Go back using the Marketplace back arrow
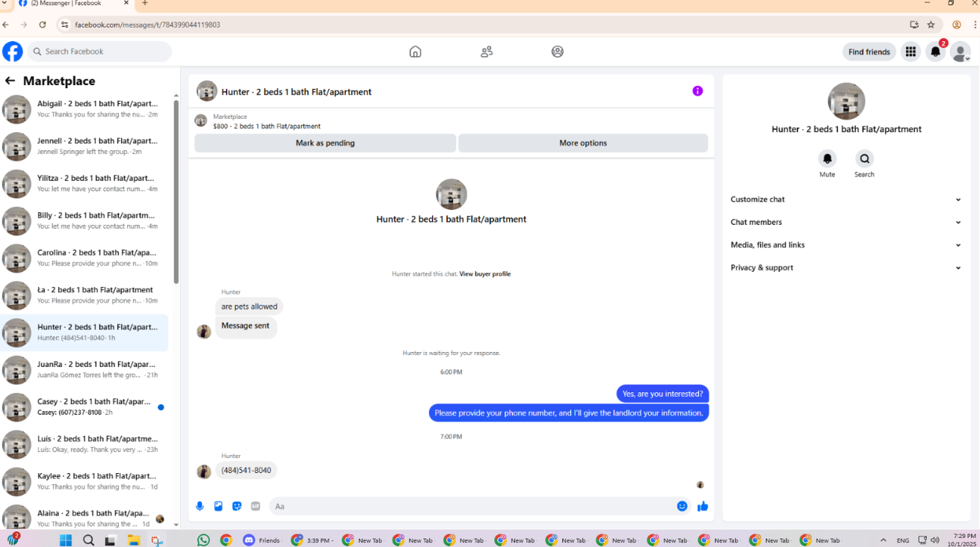Viewport: 980px width, 547px height. (10, 81)
